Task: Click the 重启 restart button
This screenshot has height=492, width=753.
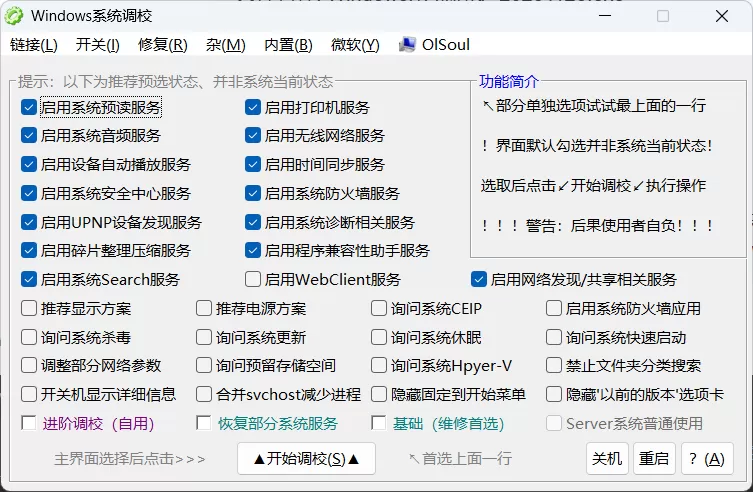Action: coord(654,458)
